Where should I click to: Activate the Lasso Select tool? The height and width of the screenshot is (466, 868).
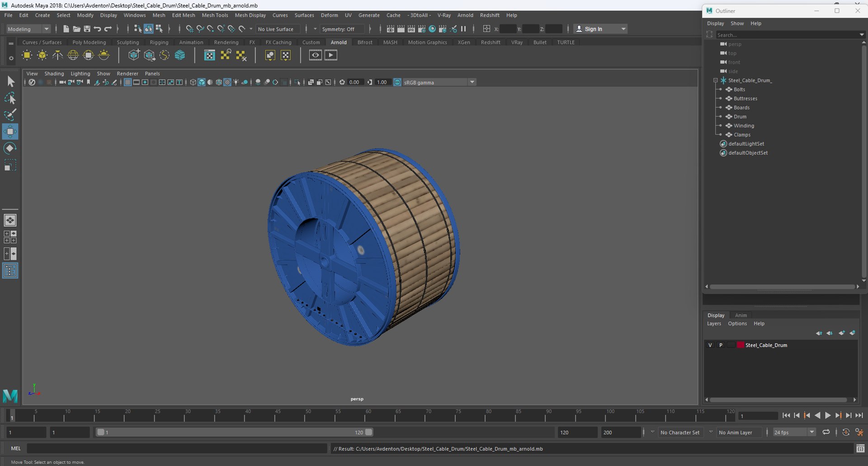point(10,98)
